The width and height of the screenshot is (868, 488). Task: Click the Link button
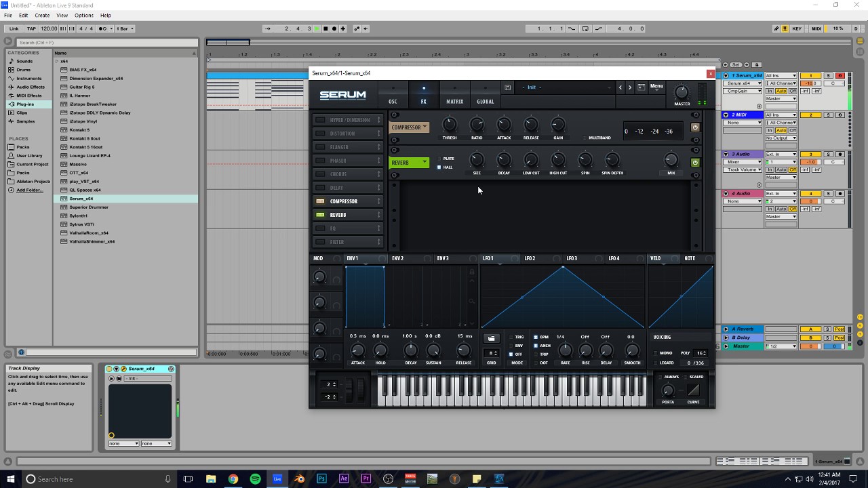[14, 28]
